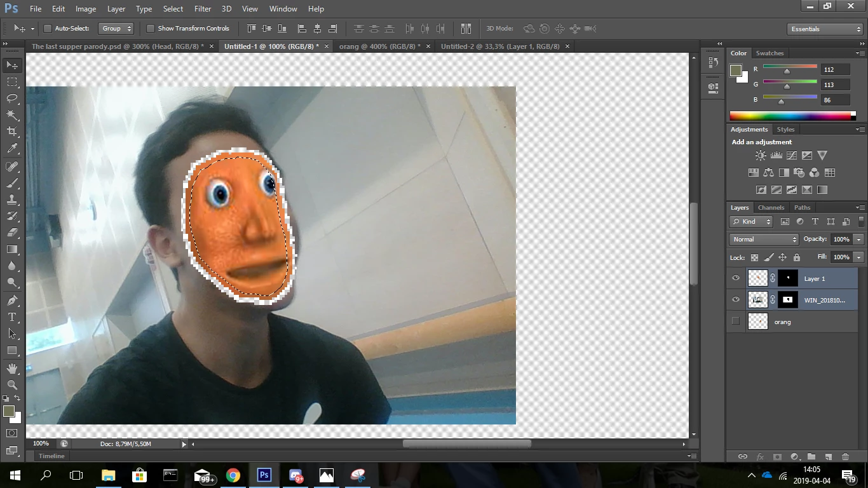Open the Opacity slider dropdown arrow
Image resolution: width=868 pixels, height=488 pixels.
859,240
